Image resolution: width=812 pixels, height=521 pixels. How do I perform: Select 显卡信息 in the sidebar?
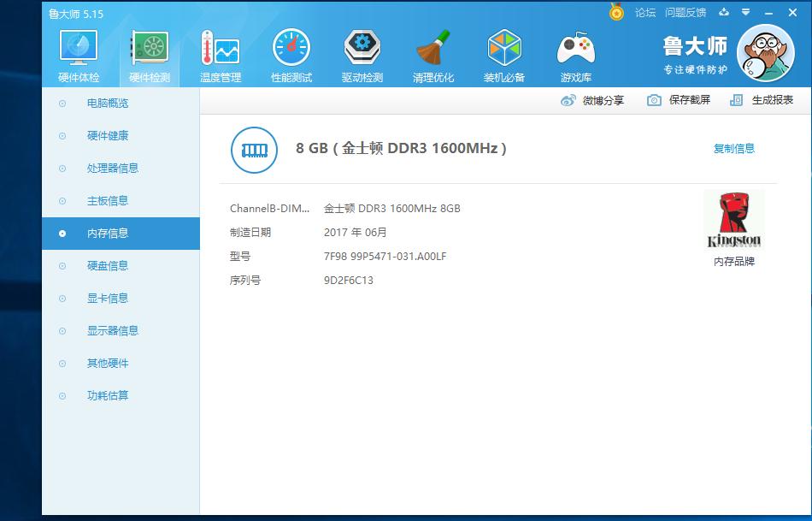click(x=107, y=299)
